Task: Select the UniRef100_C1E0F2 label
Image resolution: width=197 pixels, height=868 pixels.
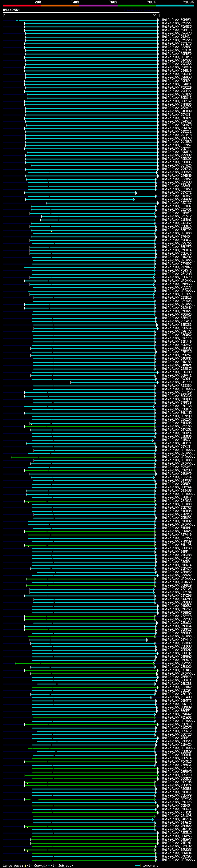Action: click(x=177, y=213)
